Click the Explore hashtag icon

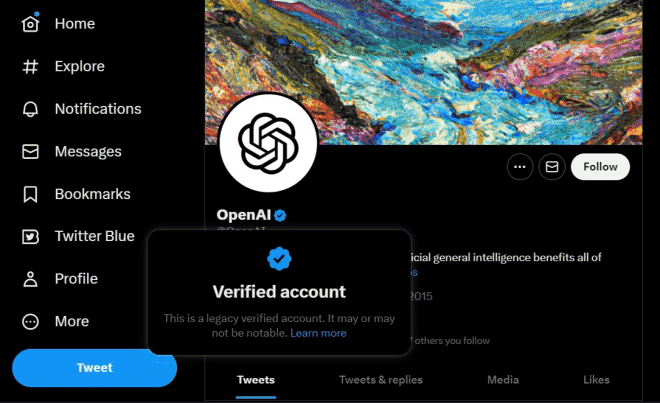pos(30,67)
